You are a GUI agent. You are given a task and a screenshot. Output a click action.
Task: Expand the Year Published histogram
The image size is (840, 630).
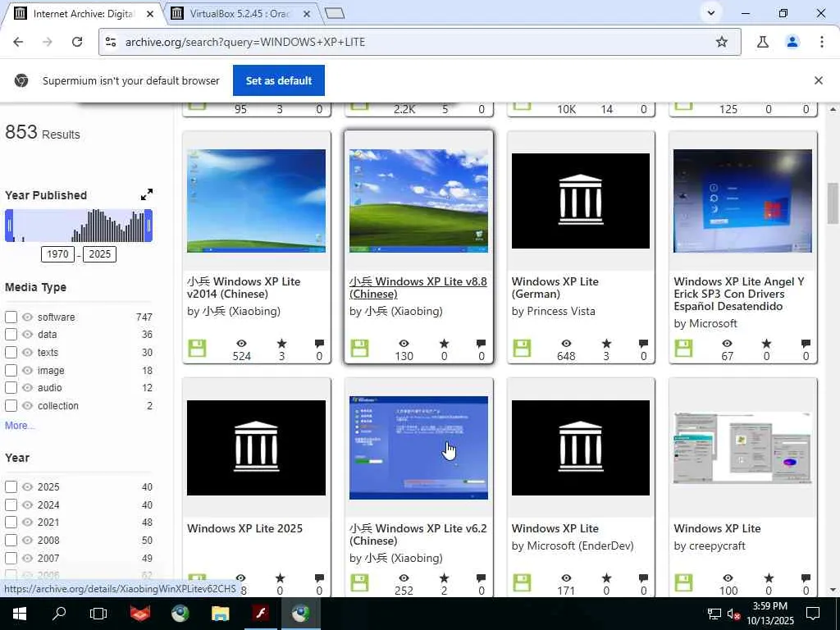click(x=146, y=194)
